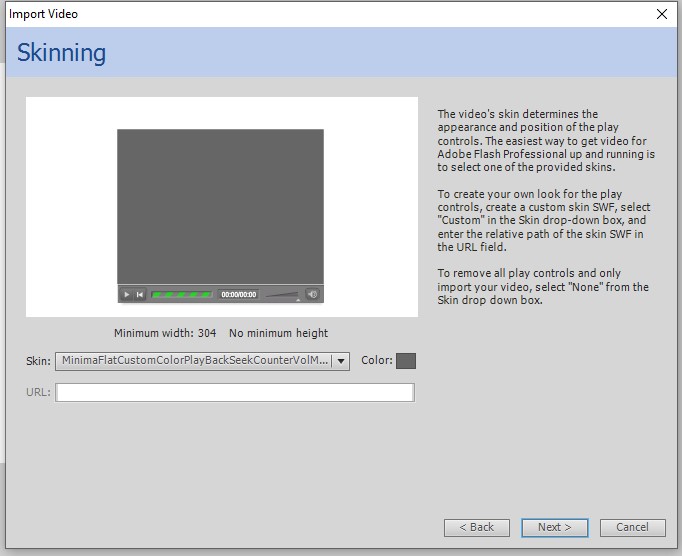This screenshot has height=556, width=682.
Task: Proceed with the Next button
Action: point(555,527)
